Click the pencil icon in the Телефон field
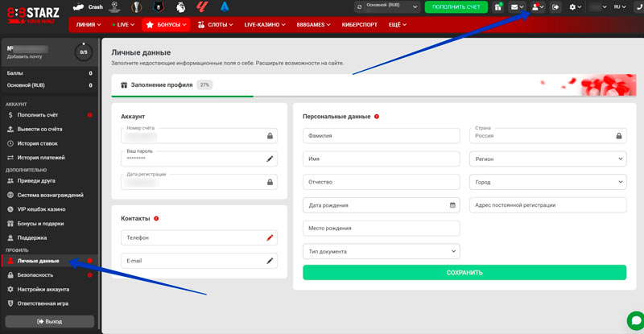Image resolution: width=644 pixels, height=334 pixels. point(270,238)
